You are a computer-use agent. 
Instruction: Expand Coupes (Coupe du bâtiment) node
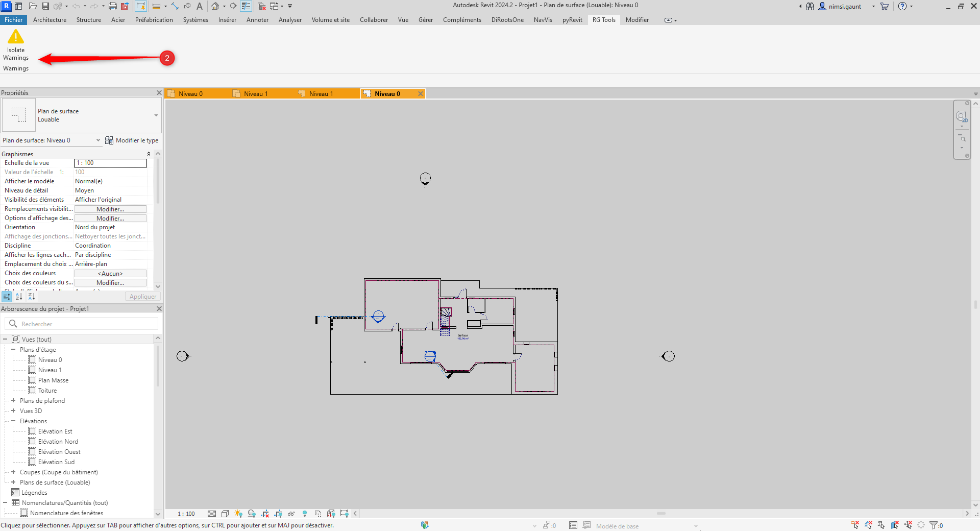point(13,472)
